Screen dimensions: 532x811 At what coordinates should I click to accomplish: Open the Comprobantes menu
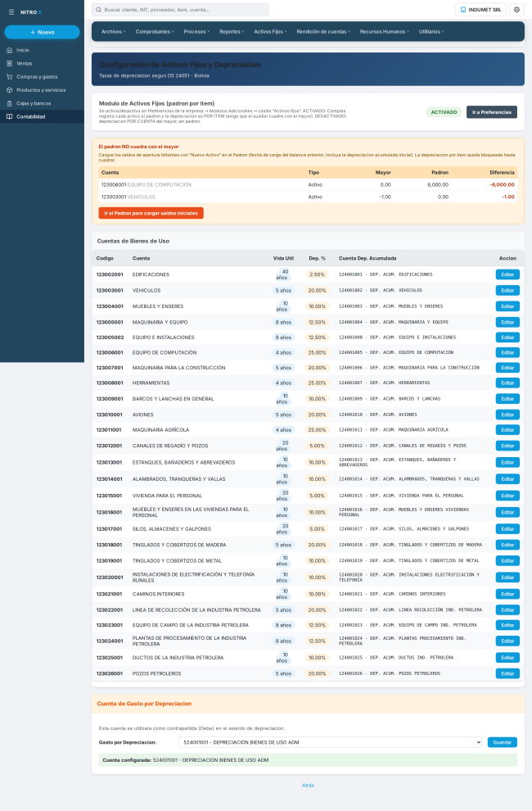(155, 32)
